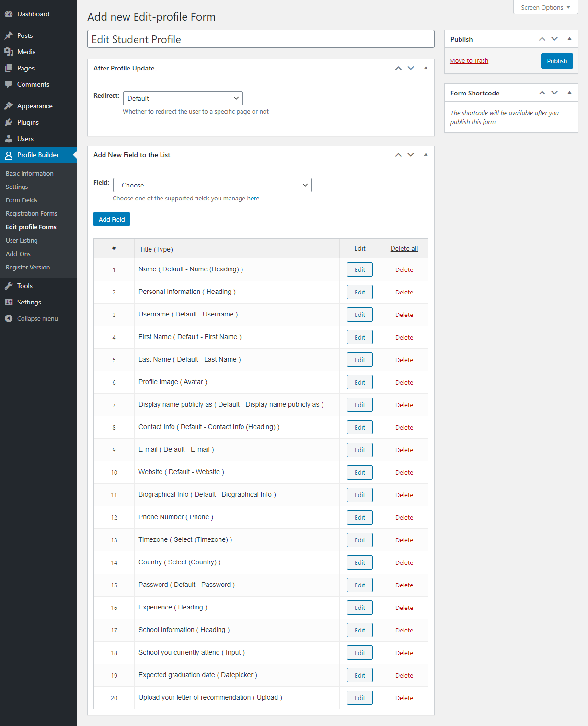
Task: Collapse the After Profile Update panel
Action: [426, 68]
